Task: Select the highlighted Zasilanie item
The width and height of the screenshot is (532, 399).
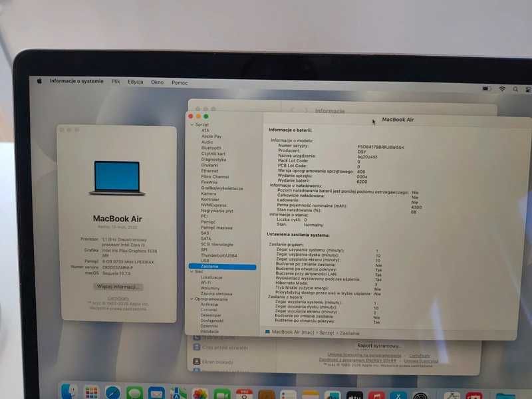Action: [222, 267]
